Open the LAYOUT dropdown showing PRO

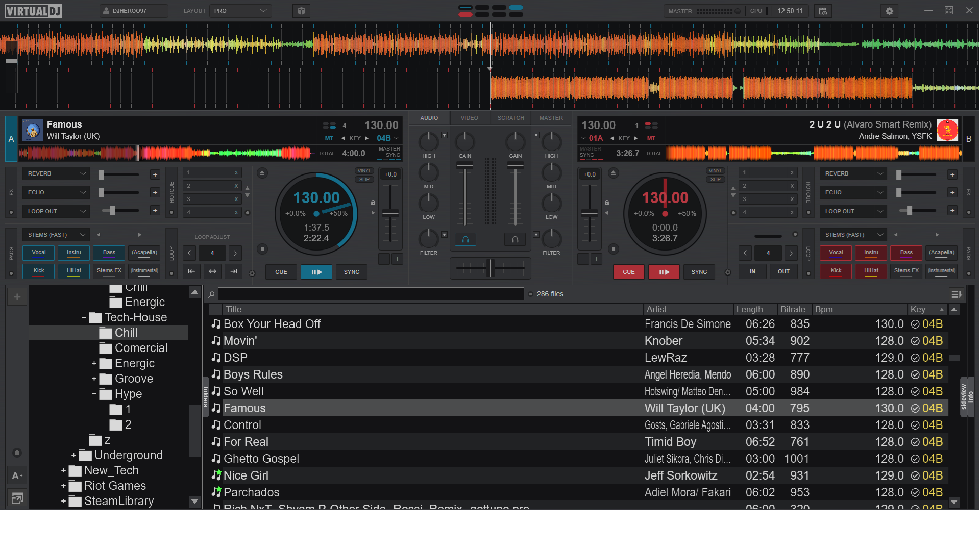[240, 10]
